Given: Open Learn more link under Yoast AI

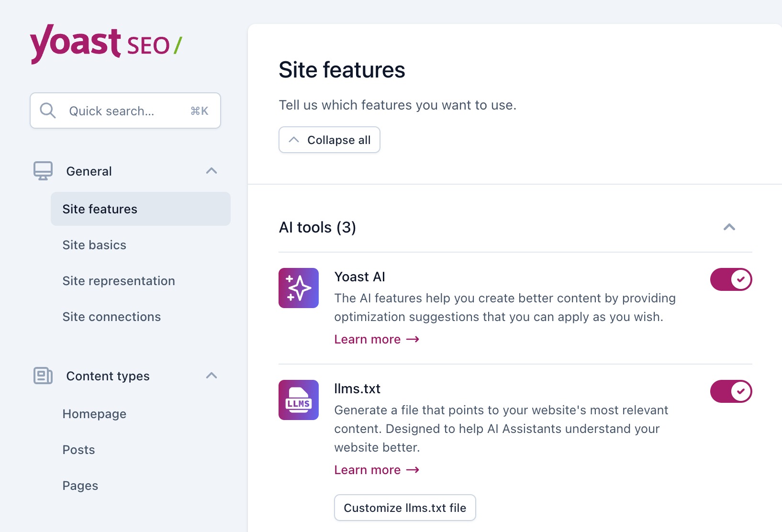Looking at the screenshot, I should coord(377,339).
